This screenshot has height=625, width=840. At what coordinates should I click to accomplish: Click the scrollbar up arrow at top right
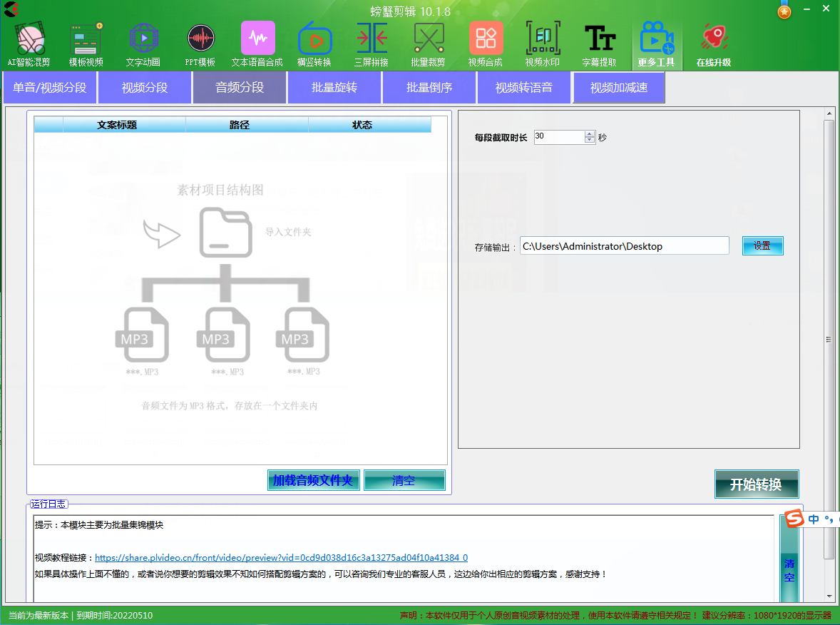click(x=829, y=113)
